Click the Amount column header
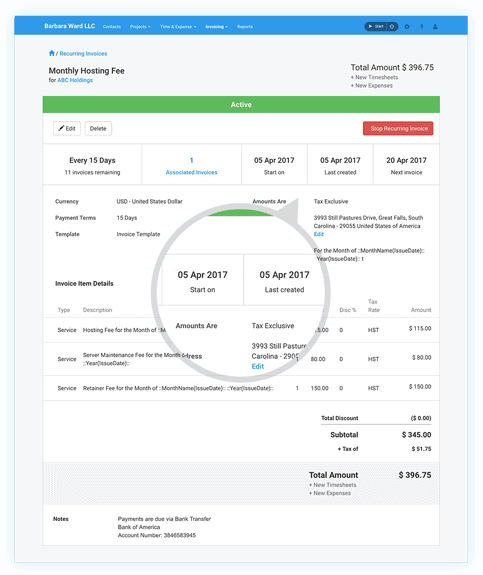Screen dimensions: 483x575 pyautogui.click(x=421, y=310)
